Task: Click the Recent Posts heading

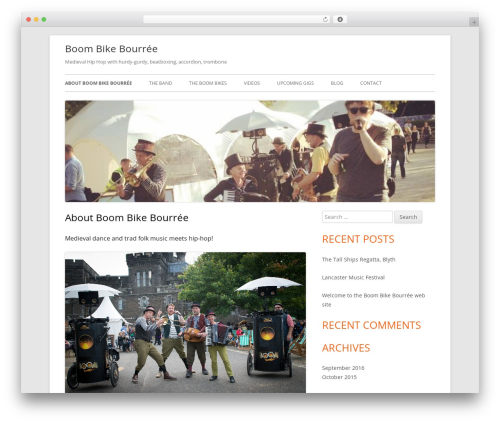Action: click(358, 239)
